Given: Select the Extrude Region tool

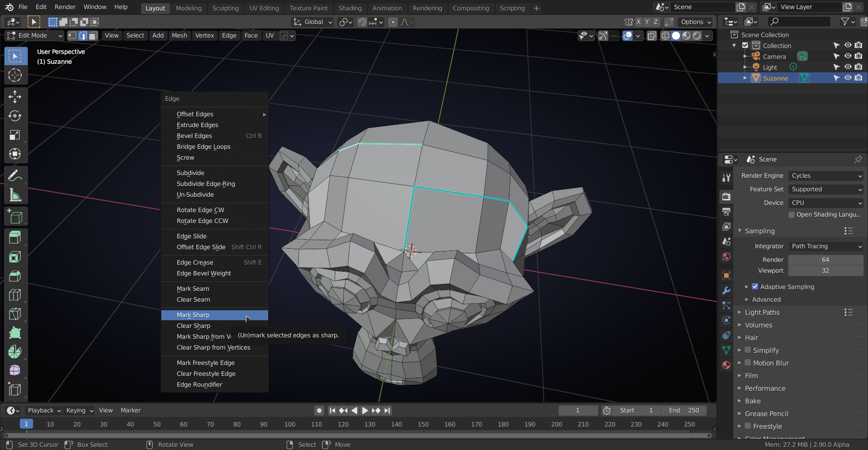Looking at the screenshot, I should [x=15, y=238].
